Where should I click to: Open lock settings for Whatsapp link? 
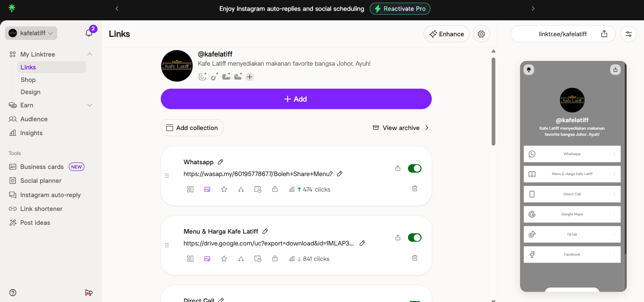point(275,189)
